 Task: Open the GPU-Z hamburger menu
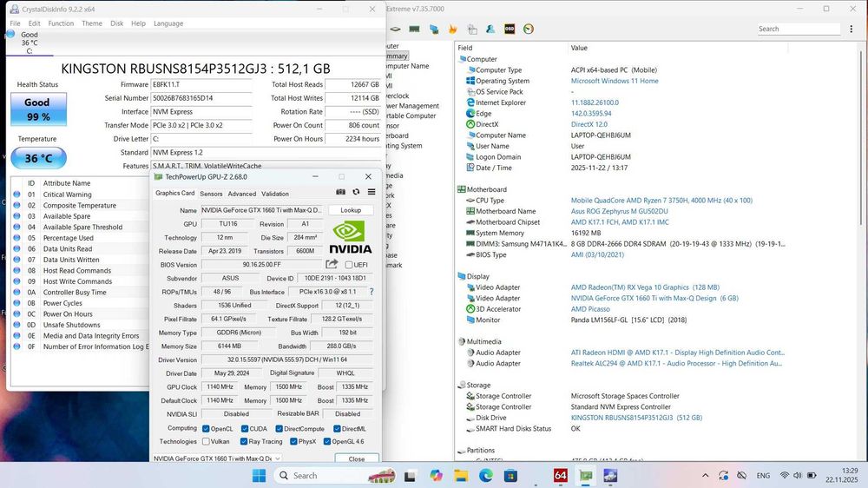pos(372,192)
